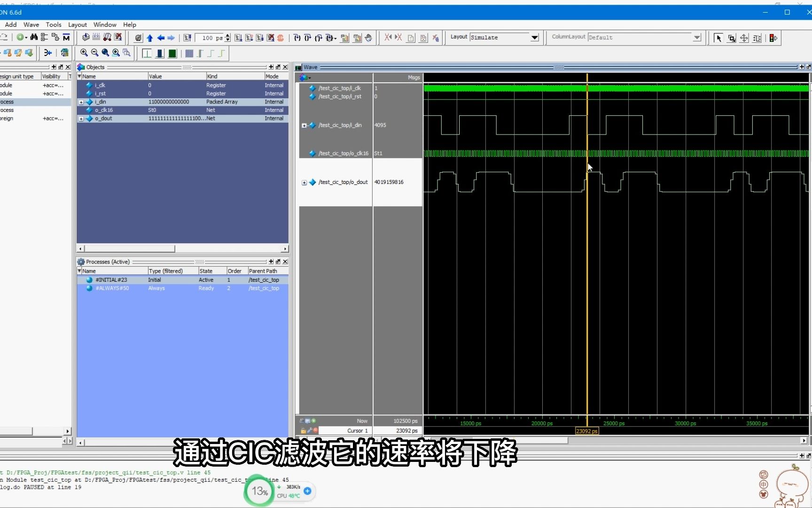812x508 pixels.
Task: Click the State column header in Processes
Action: click(212, 271)
